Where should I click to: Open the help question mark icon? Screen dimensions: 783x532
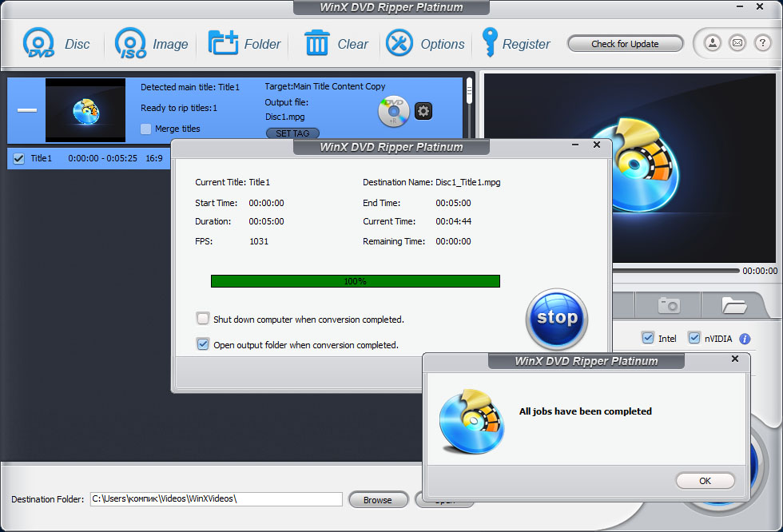762,43
